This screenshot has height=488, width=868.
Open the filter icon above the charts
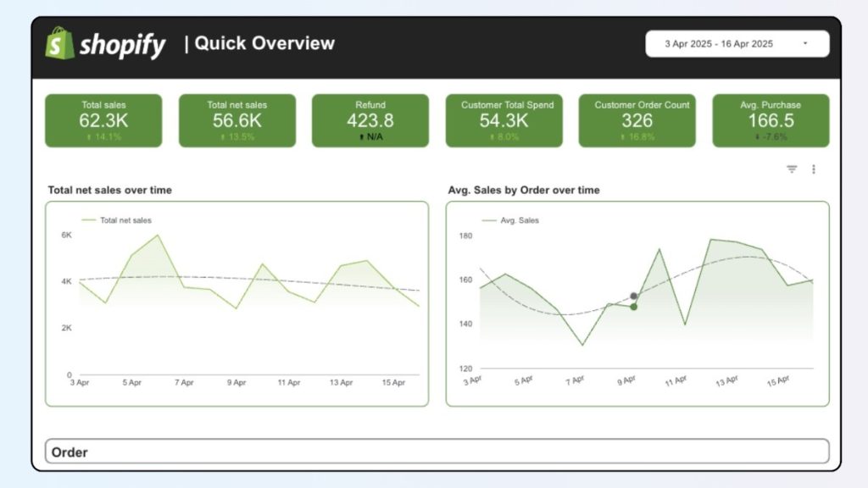(x=791, y=169)
